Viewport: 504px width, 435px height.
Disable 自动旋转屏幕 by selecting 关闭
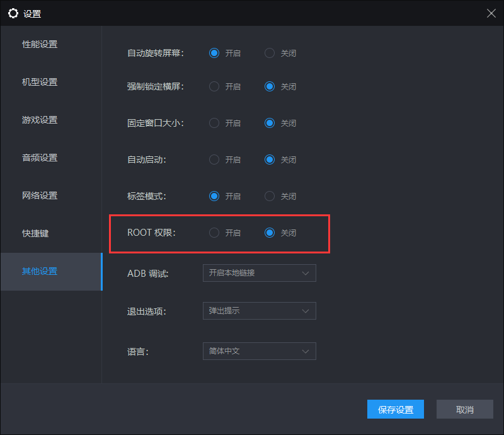pos(270,53)
